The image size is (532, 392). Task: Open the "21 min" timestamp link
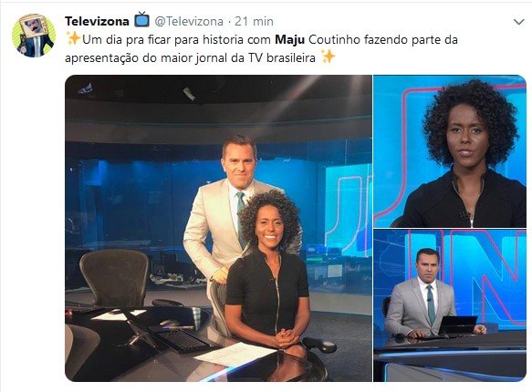click(x=254, y=21)
